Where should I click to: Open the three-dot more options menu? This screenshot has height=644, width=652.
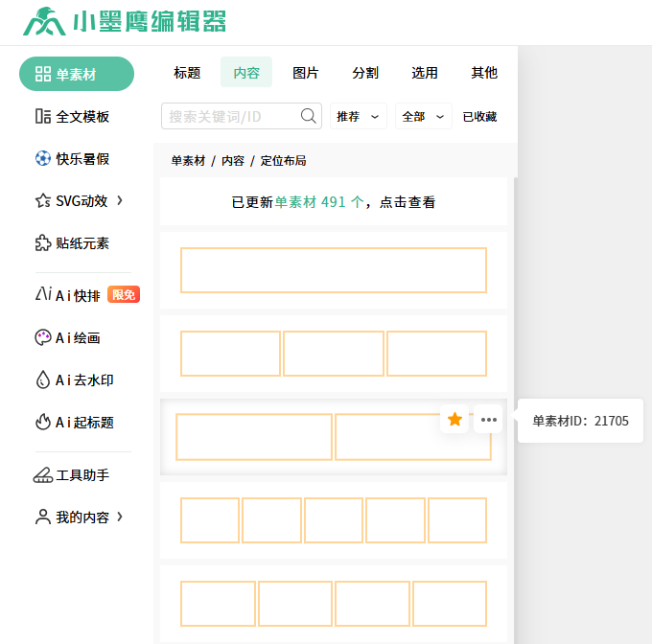coord(489,419)
